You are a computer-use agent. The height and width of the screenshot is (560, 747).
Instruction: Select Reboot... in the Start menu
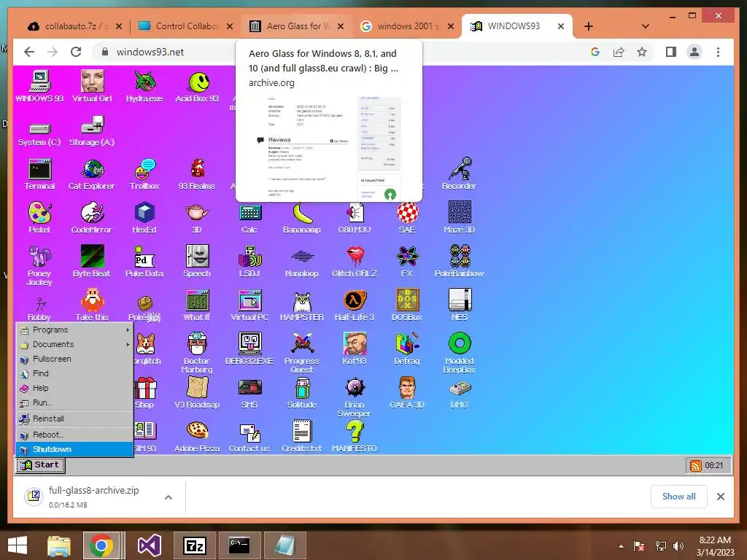click(75, 435)
